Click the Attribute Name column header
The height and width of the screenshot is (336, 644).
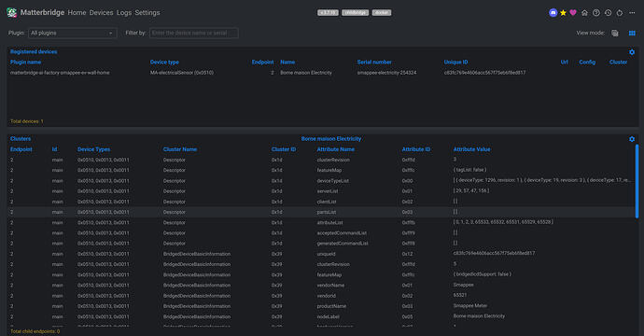(x=336, y=149)
